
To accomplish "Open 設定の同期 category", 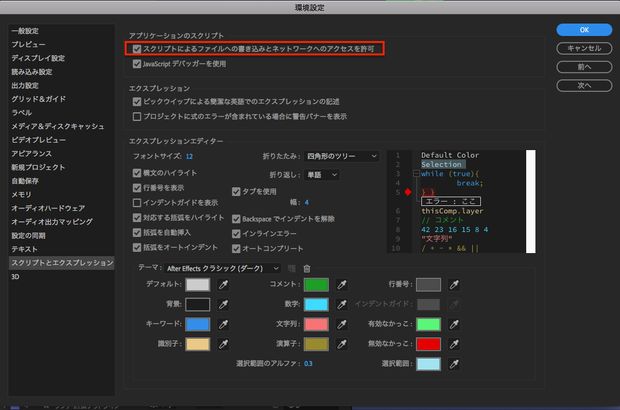I will pyautogui.click(x=28, y=236).
